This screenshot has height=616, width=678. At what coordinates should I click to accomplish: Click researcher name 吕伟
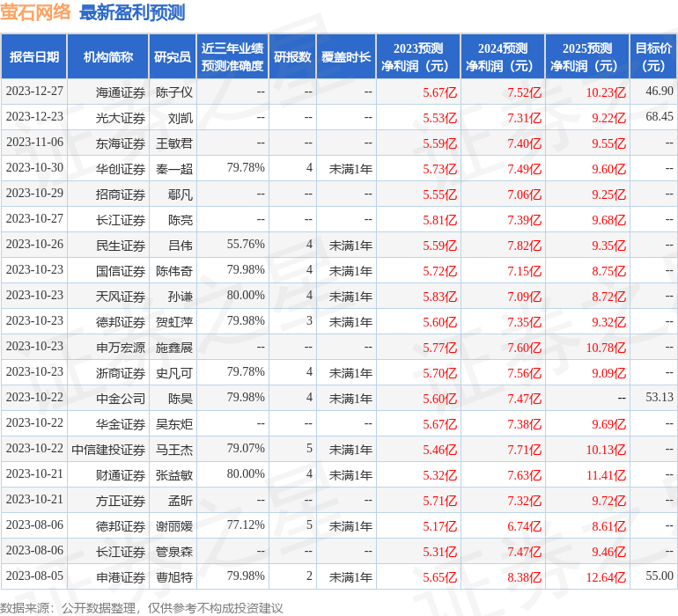(x=181, y=246)
